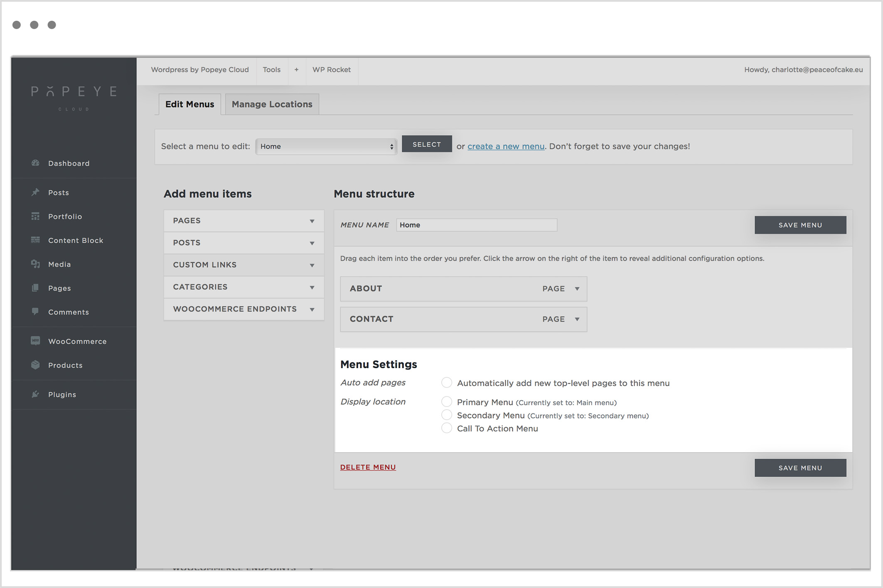The width and height of the screenshot is (883, 588).
Task: Click the Portfolio grid icon
Action: (35, 216)
